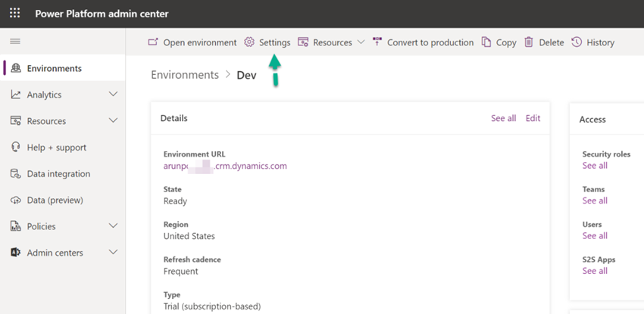The height and width of the screenshot is (314, 644).
Task: Expand the Policies chevron
Action: coord(114,226)
